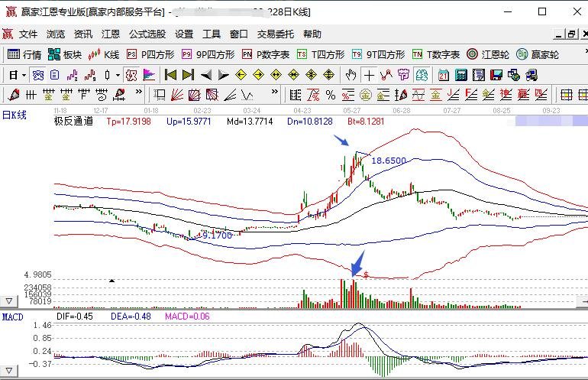Open the calendar date icon
588x380 pixels.
(443, 76)
